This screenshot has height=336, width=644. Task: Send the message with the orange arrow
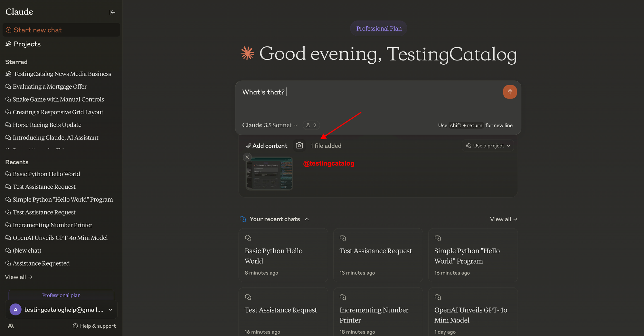510,92
